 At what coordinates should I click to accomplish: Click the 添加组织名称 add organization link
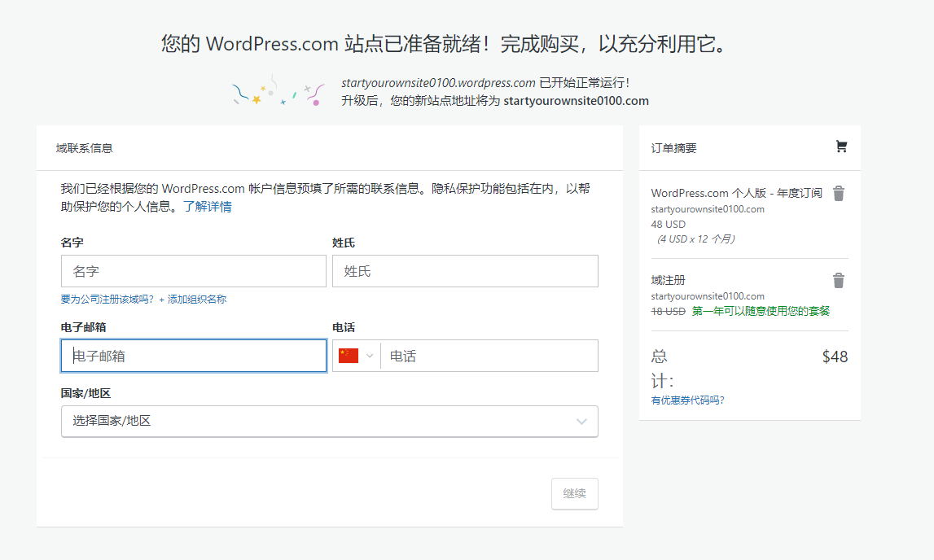pyautogui.click(x=192, y=300)
